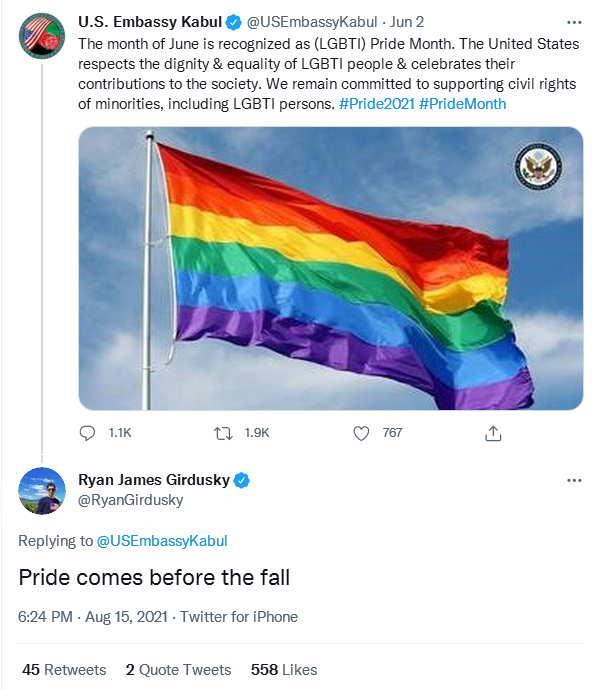Click the share upload icon
Viewport: 600px width, 690px height.
coord(492,433)
